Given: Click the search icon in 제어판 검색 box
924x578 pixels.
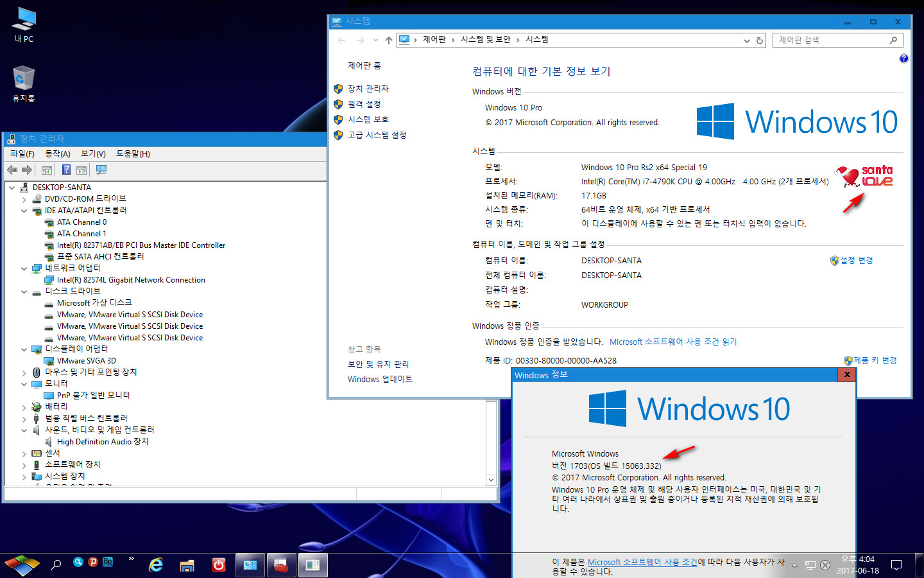Looking at the screenshot, I should pos(893,40).
